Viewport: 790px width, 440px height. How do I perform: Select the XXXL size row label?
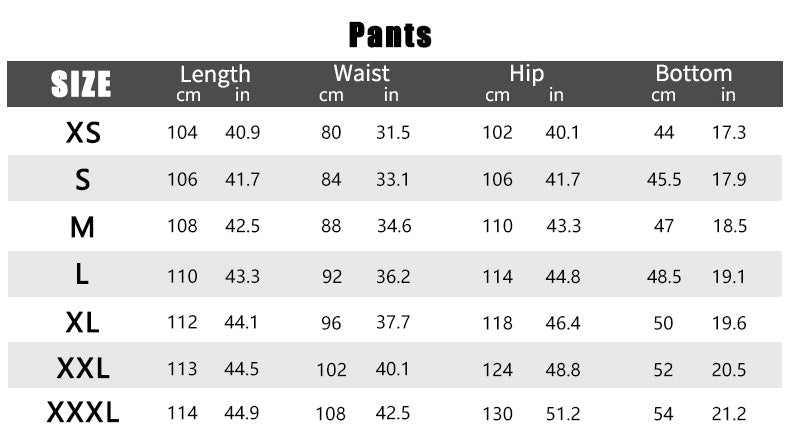(x=83, y=413)
